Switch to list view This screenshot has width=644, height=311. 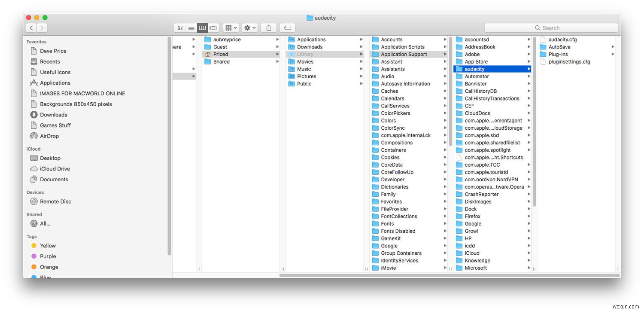tap(191, 28)
